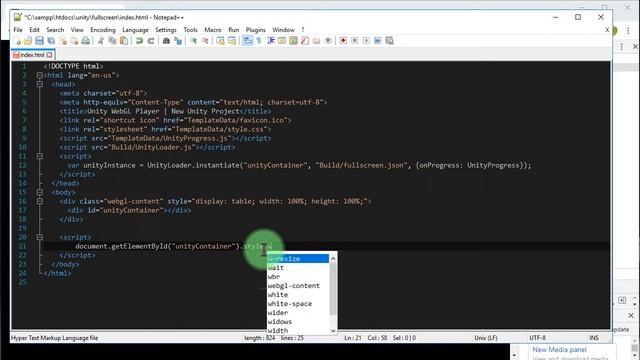This screenshot has height=360, width=640.
Task: Create a new file with New icon
Action: click(x=17, y=40)
